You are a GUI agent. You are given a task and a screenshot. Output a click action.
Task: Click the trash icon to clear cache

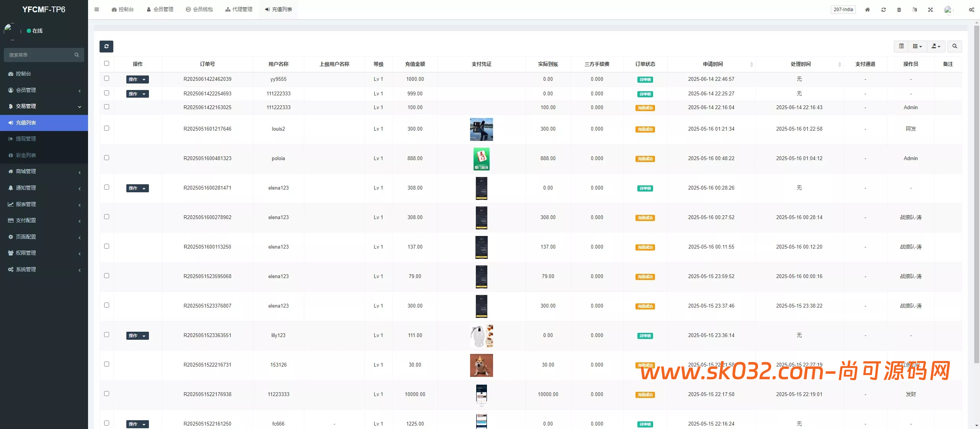click(899, 10)
